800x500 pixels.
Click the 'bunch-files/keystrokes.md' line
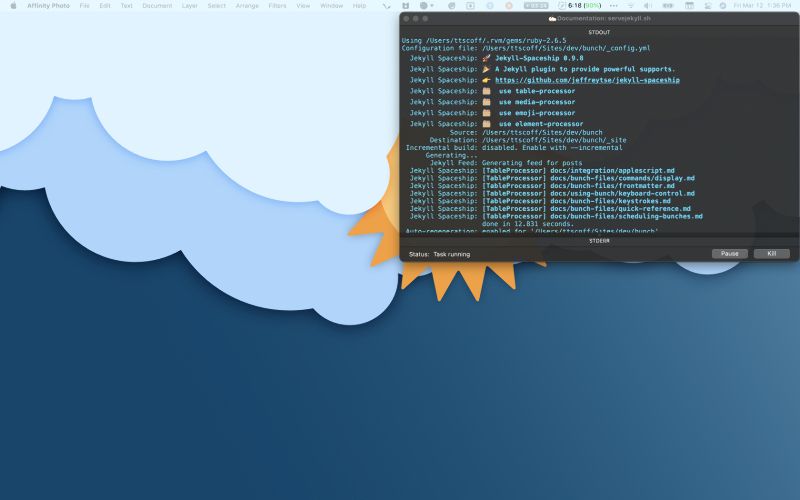[x=540, y=201]
